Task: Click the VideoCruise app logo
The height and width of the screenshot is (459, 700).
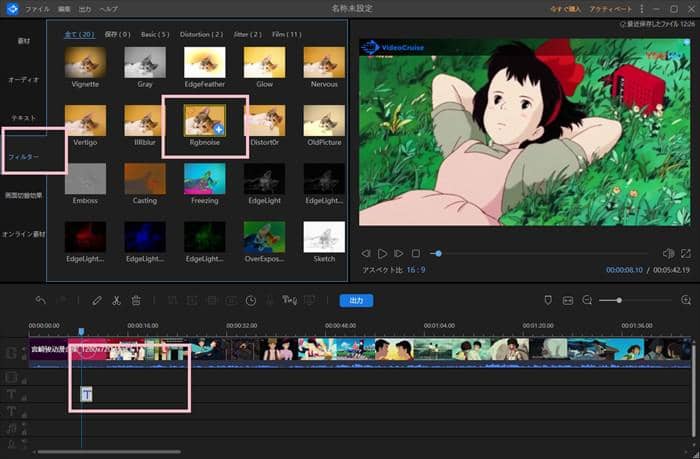Action: coord(12,8)
